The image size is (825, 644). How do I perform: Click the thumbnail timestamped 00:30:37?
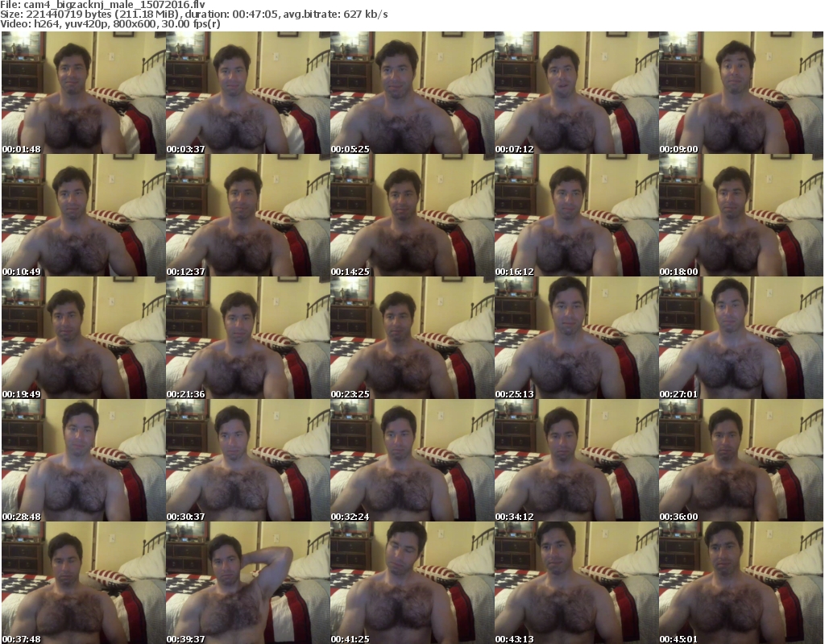coord(248,460)
